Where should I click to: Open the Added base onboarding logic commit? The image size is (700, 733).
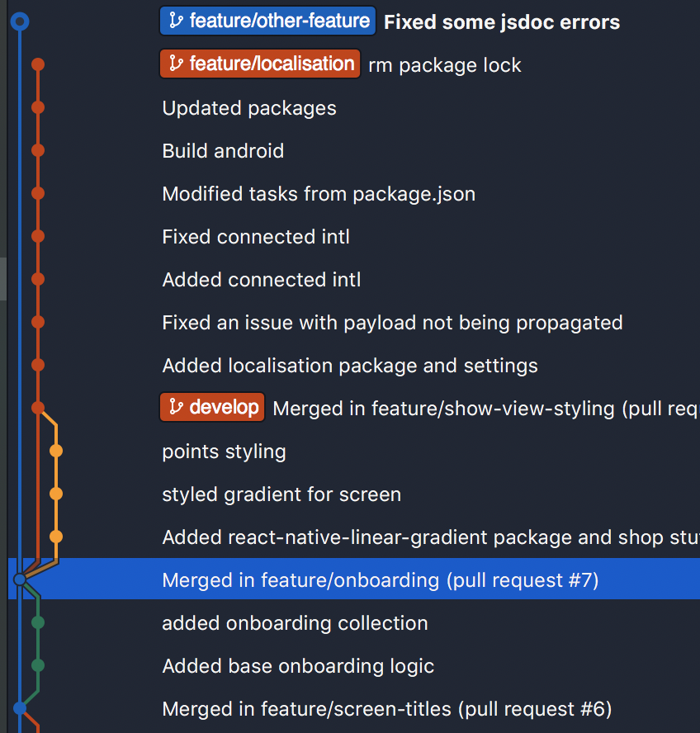(298, 666)
